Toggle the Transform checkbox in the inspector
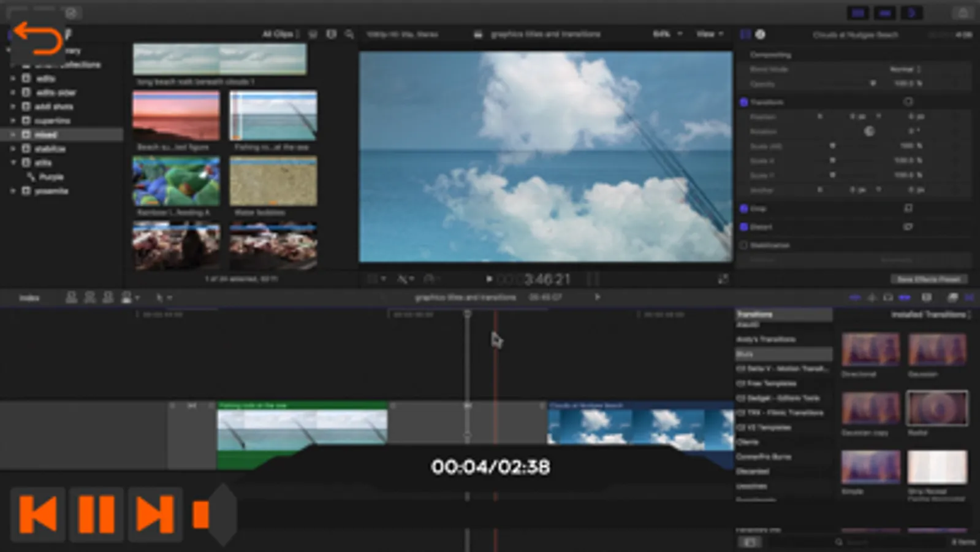Screen dimensions: 980x552 click(x=744, y=102)
